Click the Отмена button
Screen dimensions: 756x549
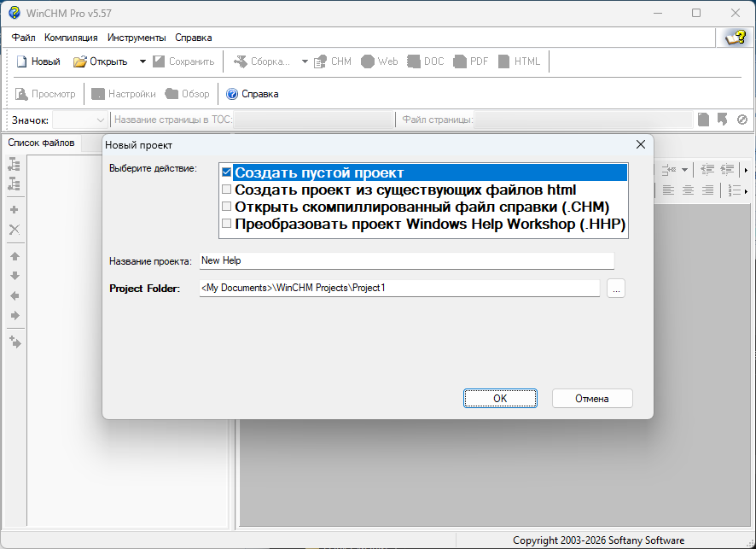tap(592, 399)
